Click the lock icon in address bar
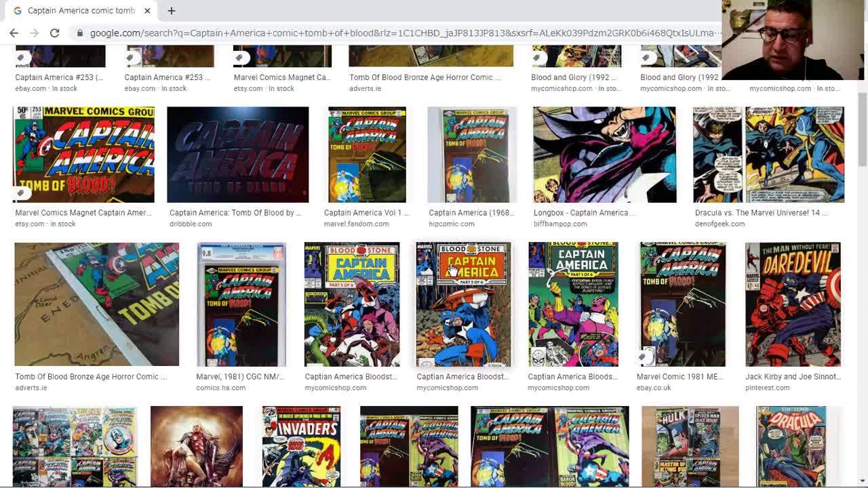Screen dimensions: 868x488 80,33
